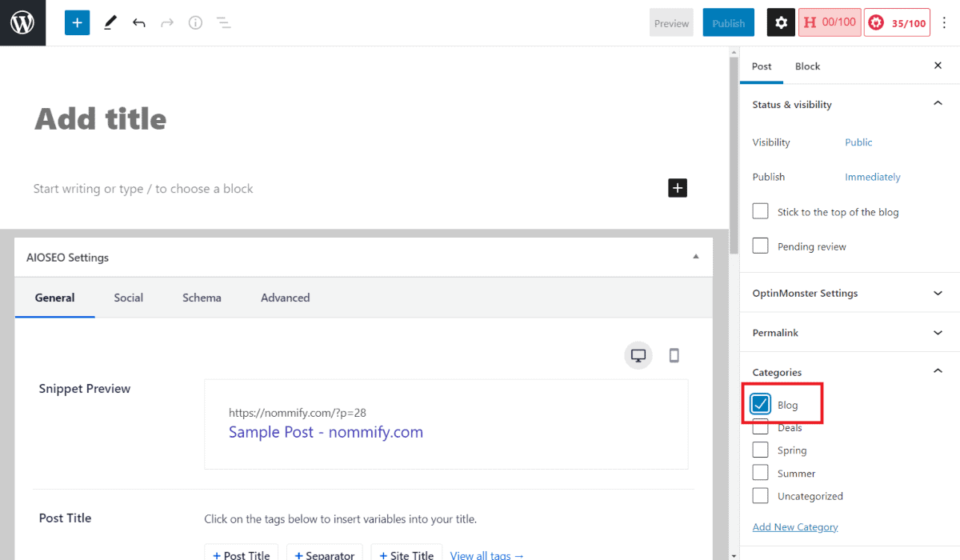The width and height of the screenshot is (960, 560).
Task: Close the settings sidebar with X
Action: coord(938,66)
